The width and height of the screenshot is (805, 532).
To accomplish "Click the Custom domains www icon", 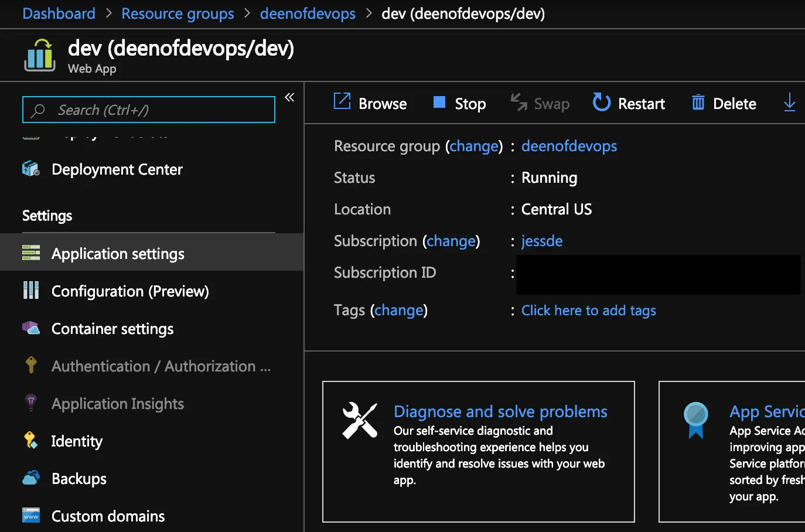I will coord(30,515).
